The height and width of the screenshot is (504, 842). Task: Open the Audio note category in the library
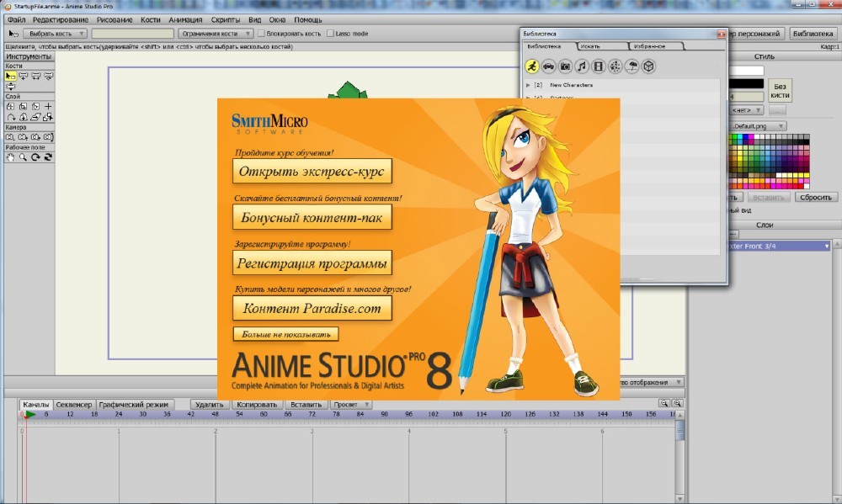coord(582,66)
